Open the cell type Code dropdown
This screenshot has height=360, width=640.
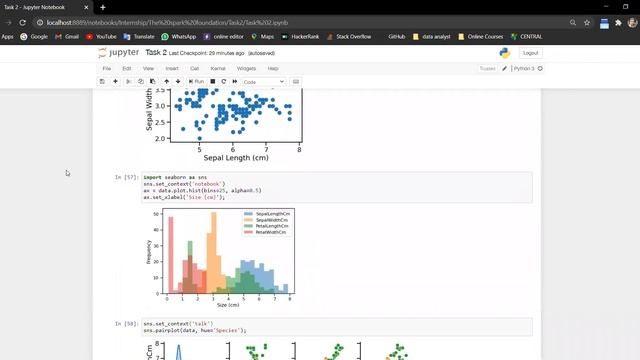[x=264, y=82]
